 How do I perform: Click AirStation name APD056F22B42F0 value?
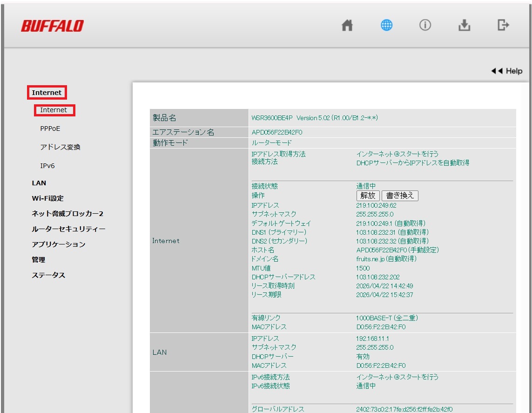coord(277,132)
